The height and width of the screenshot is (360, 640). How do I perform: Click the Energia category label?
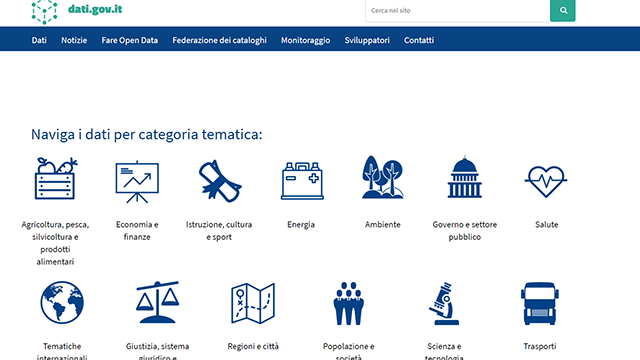tap(301, 224)
